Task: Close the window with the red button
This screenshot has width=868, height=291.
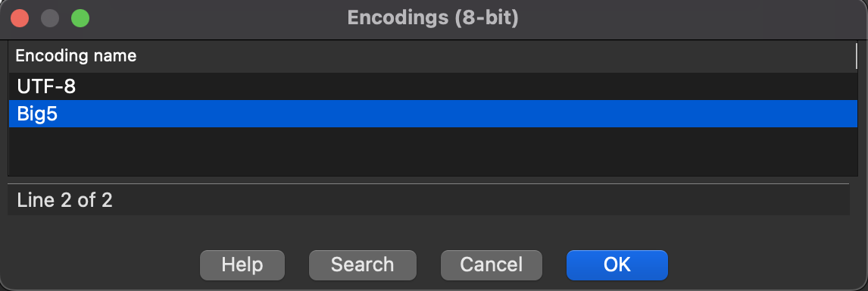Action: point(20,18)
